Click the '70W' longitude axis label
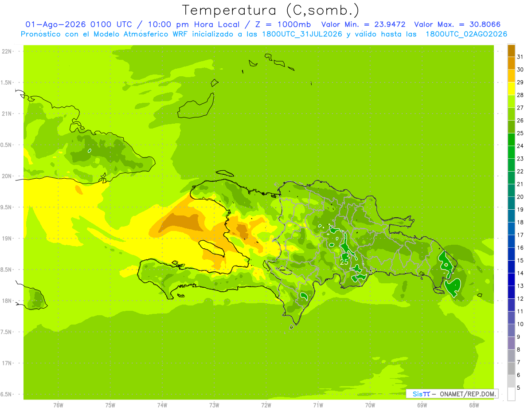The width and height of the screenshot is (532, 411). pyautogui.click(x=370, y=405)
